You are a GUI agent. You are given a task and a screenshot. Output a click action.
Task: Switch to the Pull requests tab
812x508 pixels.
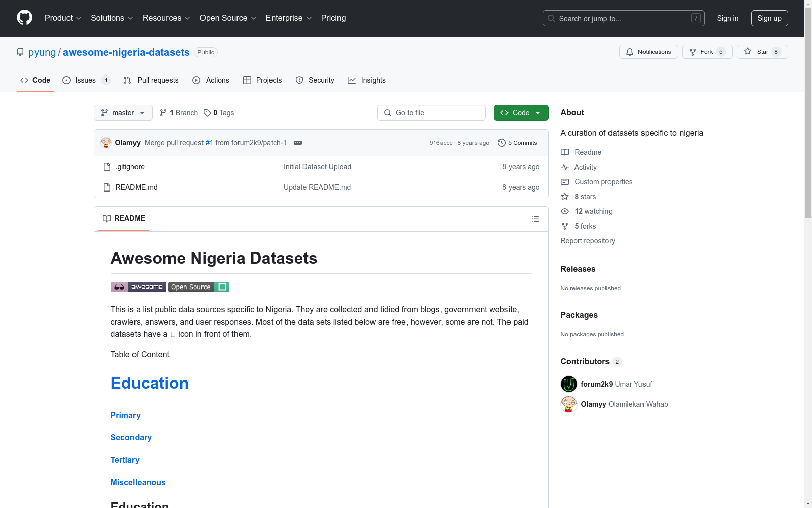click(x=151, y=80)
